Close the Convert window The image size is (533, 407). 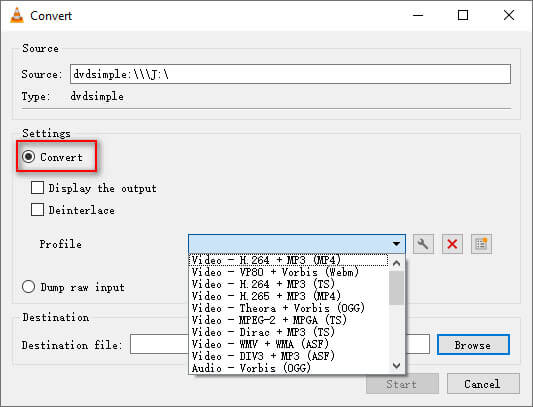pos(509,15)
